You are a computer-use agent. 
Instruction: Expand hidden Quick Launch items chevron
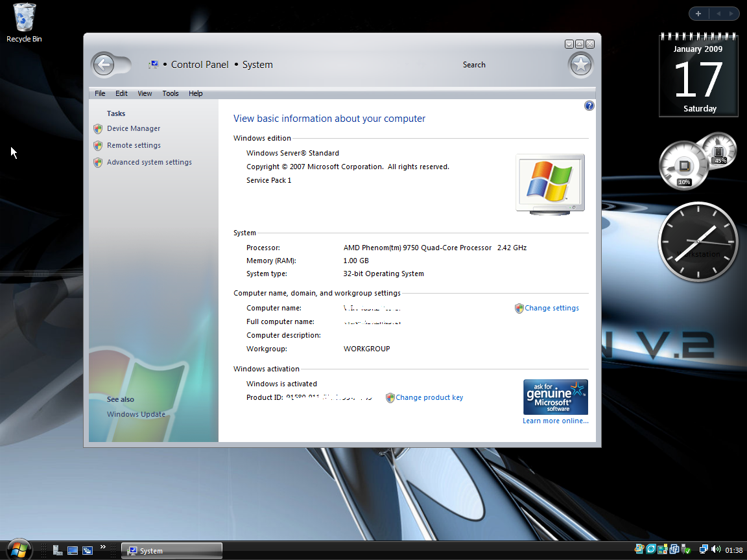103,546
